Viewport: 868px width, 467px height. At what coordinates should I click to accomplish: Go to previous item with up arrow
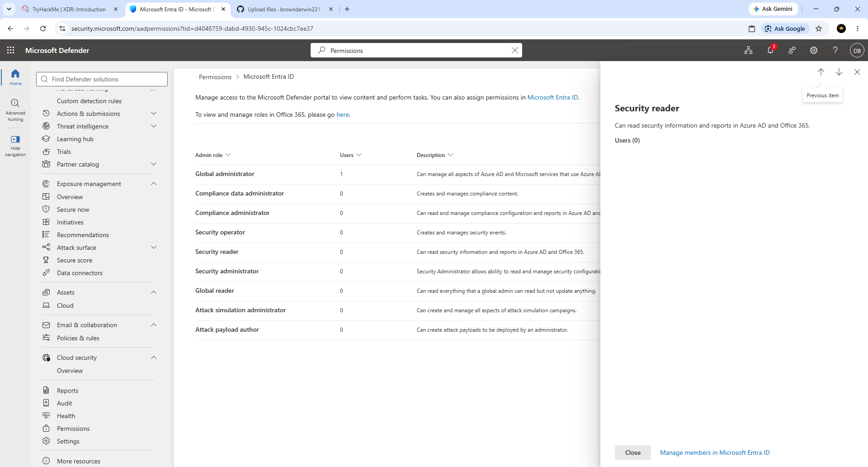821,72
